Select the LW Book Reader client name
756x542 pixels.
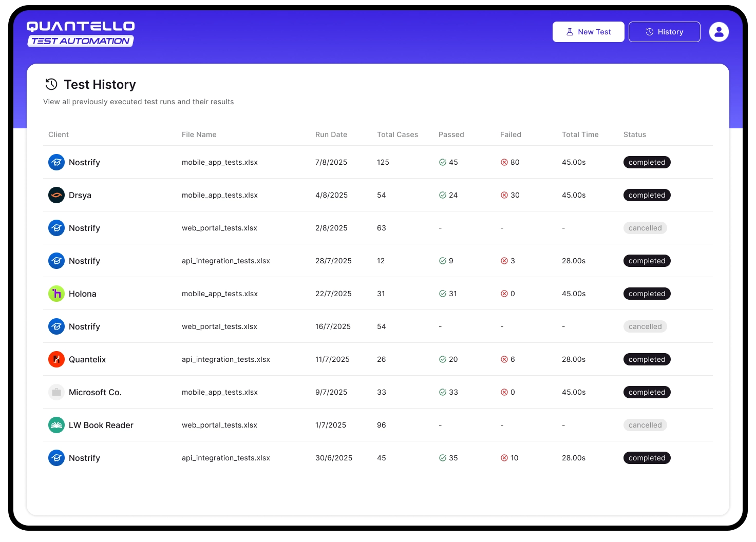[101, 425]
